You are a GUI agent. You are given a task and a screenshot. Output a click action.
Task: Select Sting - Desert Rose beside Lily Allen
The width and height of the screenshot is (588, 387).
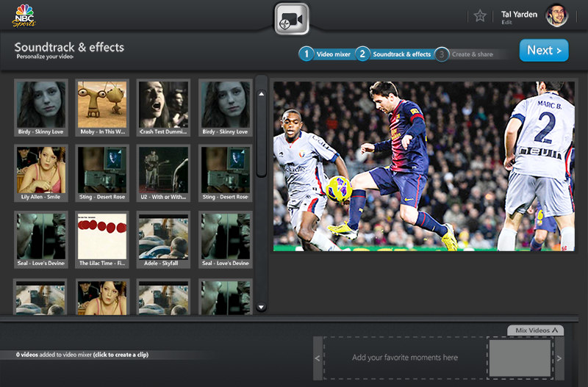click(102, 173)
